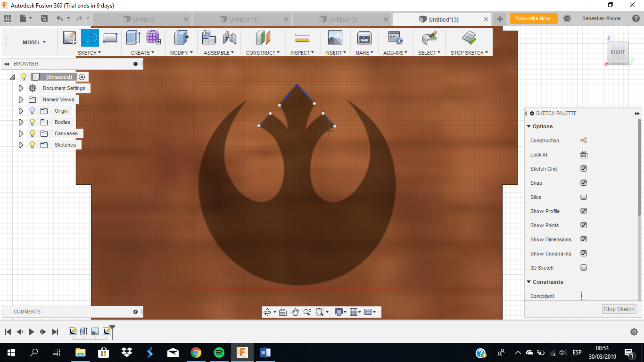Click the Subscribe Now button
This screenshot has width=644, height=362.
(533, 18)
